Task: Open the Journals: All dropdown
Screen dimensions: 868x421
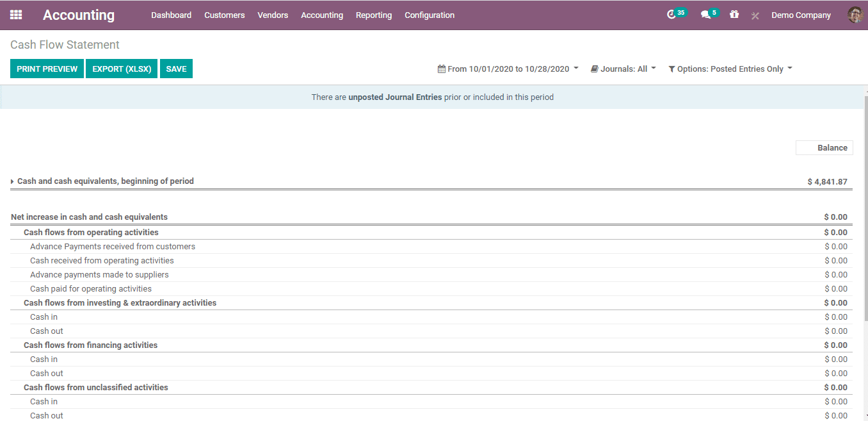Action: [623, 69]
